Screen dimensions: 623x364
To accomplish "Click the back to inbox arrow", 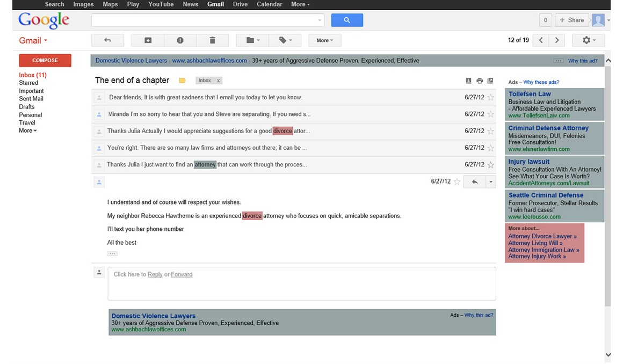I will 107,40.
